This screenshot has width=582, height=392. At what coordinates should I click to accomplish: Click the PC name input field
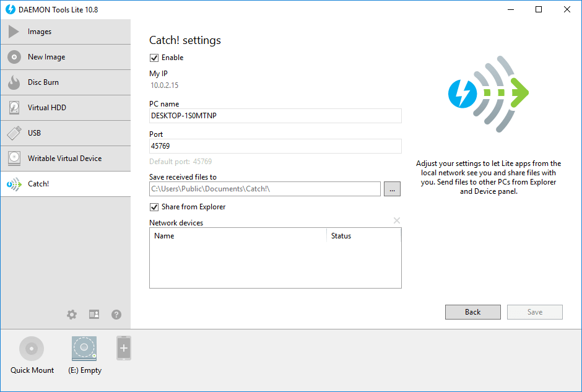coord(276,116)
